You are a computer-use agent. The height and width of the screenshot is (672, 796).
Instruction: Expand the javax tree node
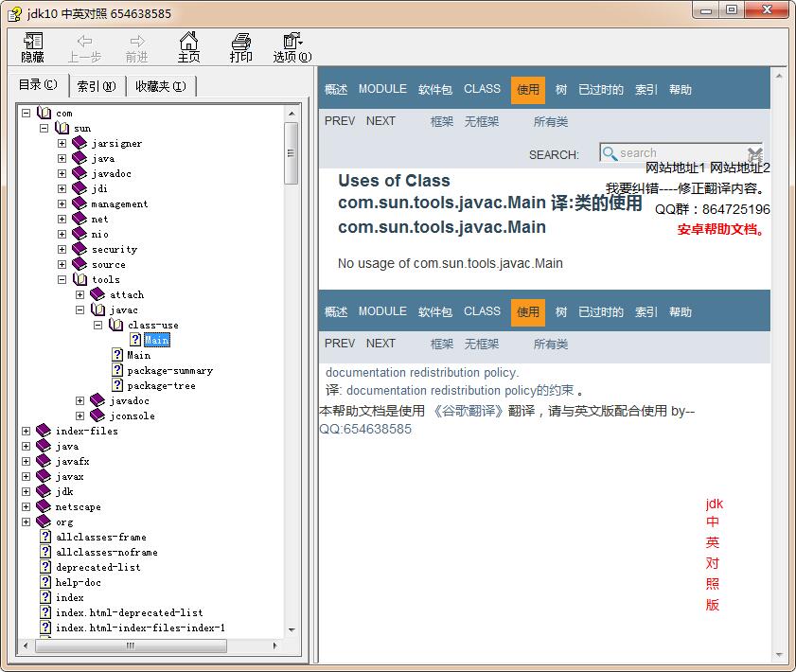(26, 477)
